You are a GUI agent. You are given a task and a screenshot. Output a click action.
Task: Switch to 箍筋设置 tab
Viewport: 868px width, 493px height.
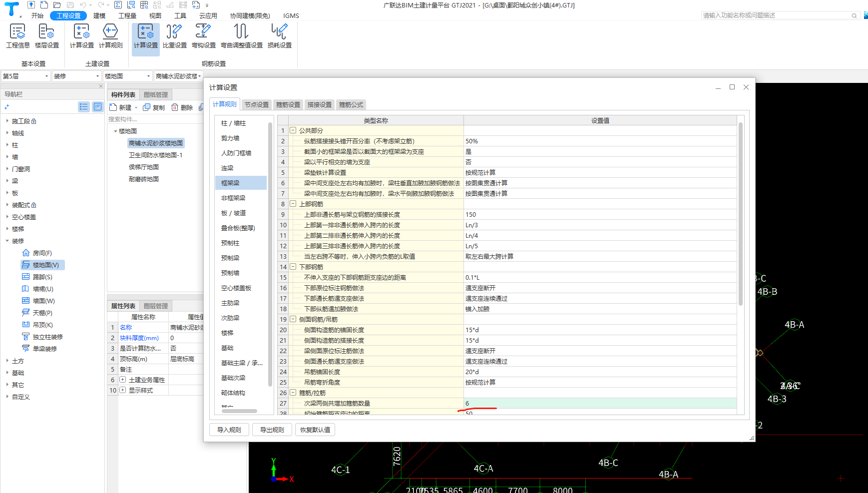point(288,105)
